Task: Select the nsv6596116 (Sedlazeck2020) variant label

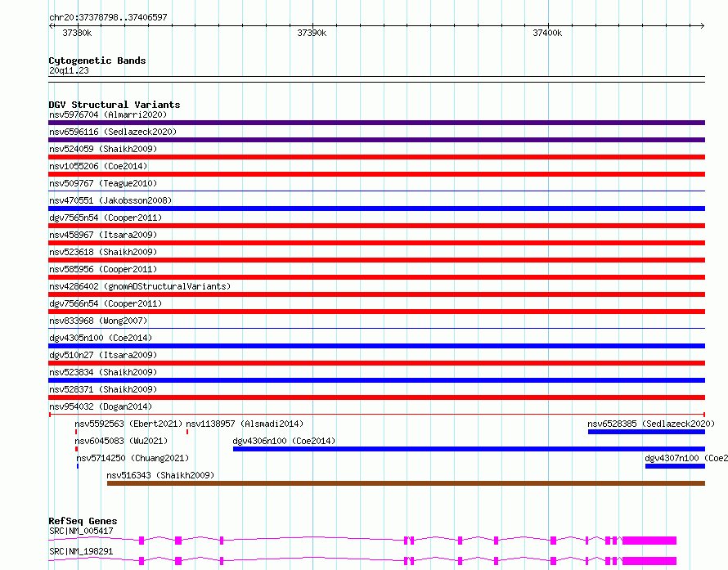Action: point(113,132)
